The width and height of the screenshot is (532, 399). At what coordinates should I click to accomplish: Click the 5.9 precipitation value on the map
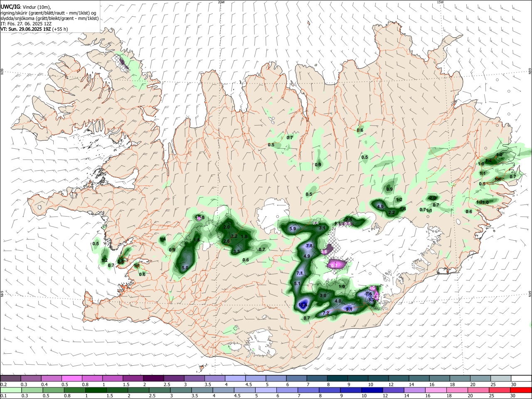click(292, 229)
